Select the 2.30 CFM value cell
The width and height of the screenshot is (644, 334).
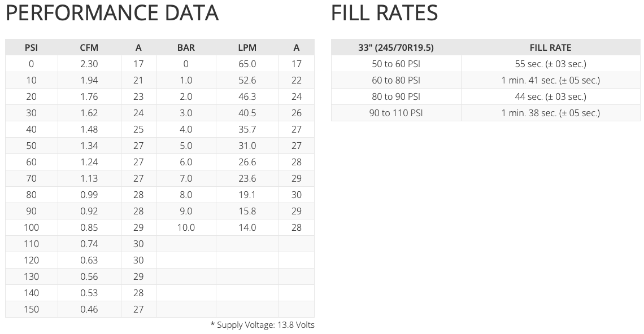point(89,64)
